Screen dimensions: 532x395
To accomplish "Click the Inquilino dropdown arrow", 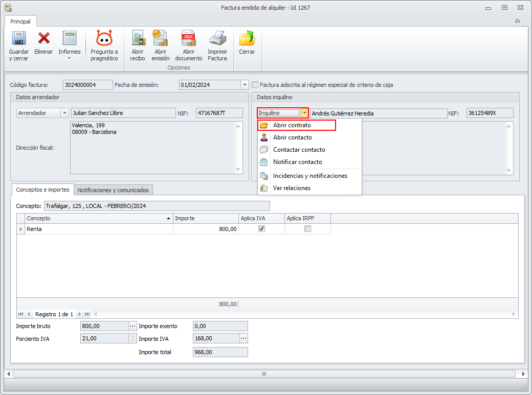I will [x=304, y=113].
